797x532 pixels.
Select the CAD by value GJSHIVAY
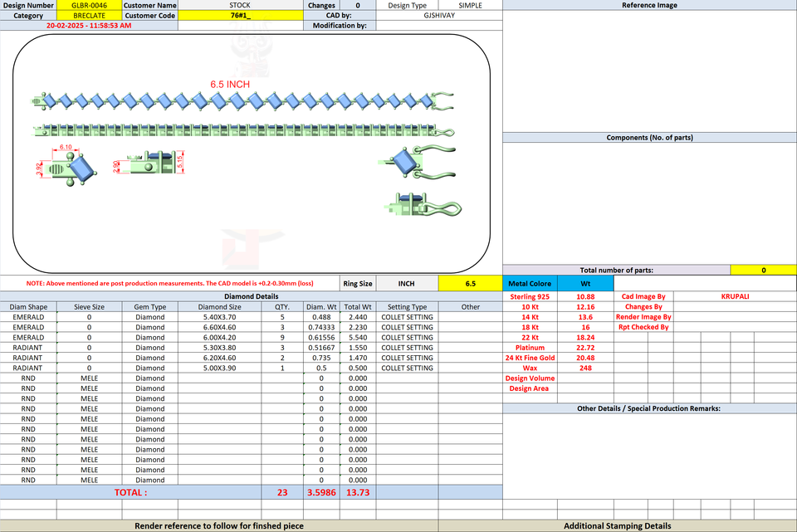coord(439,15)
